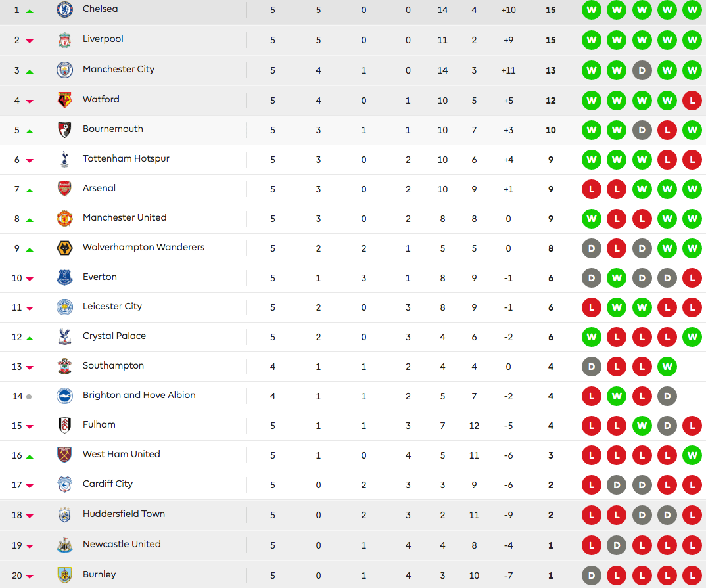Click the Wolverhampton Wanderers badge
706x588 pixels.
pyautogui.click(x=64, y=247)
